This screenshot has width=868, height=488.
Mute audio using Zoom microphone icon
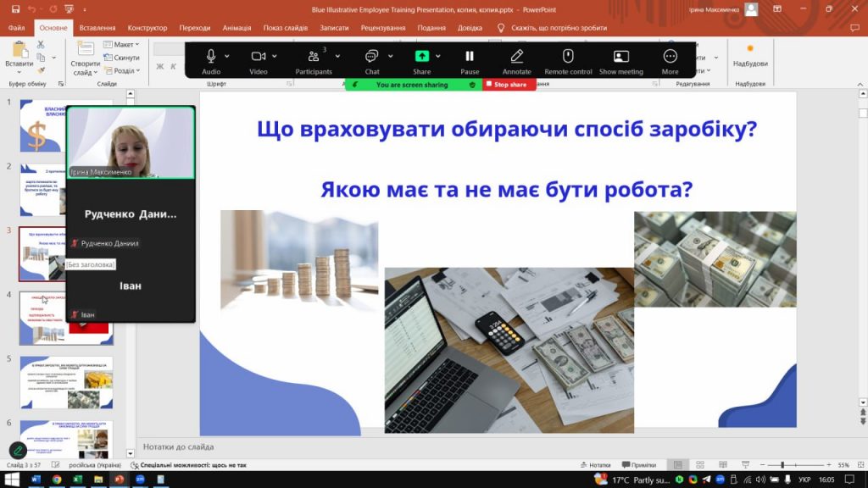211,56
